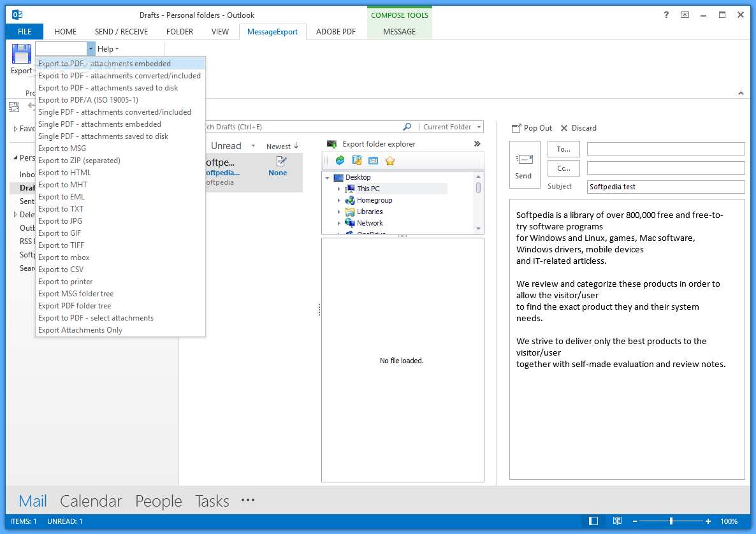This screenshot has height=534, width=756.
Task: Select Export Attachments Only option
Action: pos(120,330)
